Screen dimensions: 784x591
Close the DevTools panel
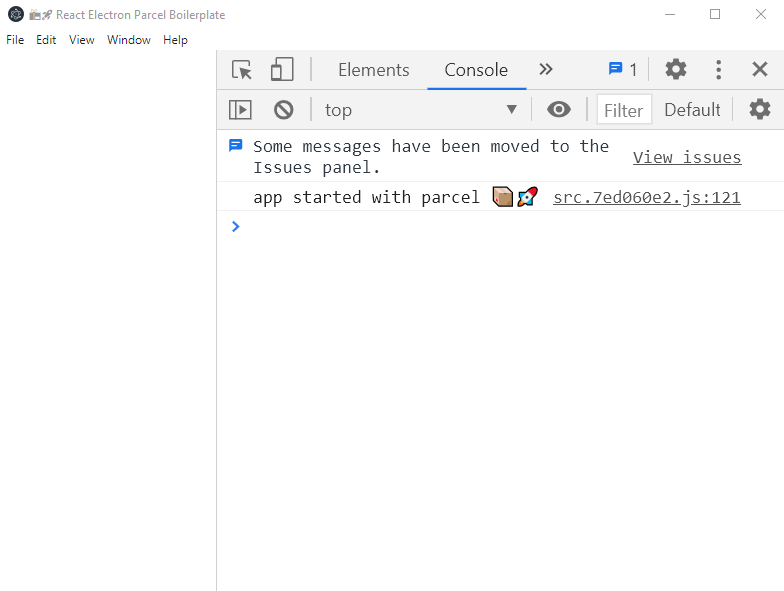760,70
